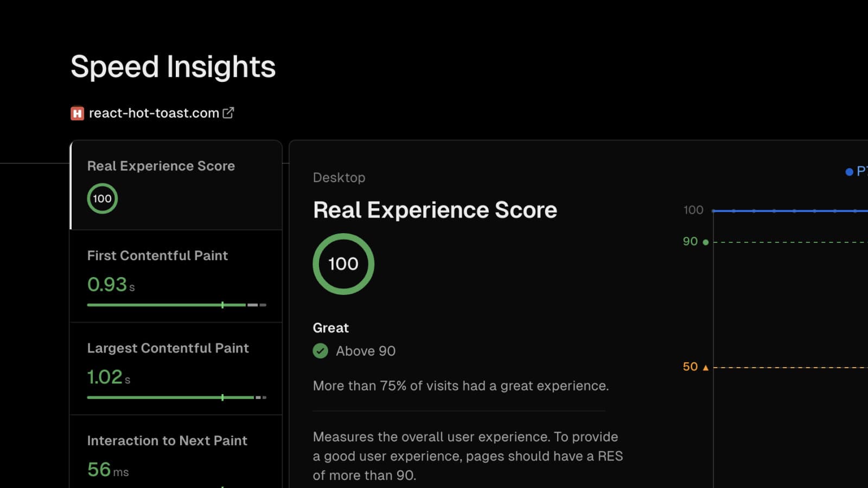Click the small 100 score ring in sidebar
The width and height of the screenshot is (868, 488).
click(x=102, y=198)
